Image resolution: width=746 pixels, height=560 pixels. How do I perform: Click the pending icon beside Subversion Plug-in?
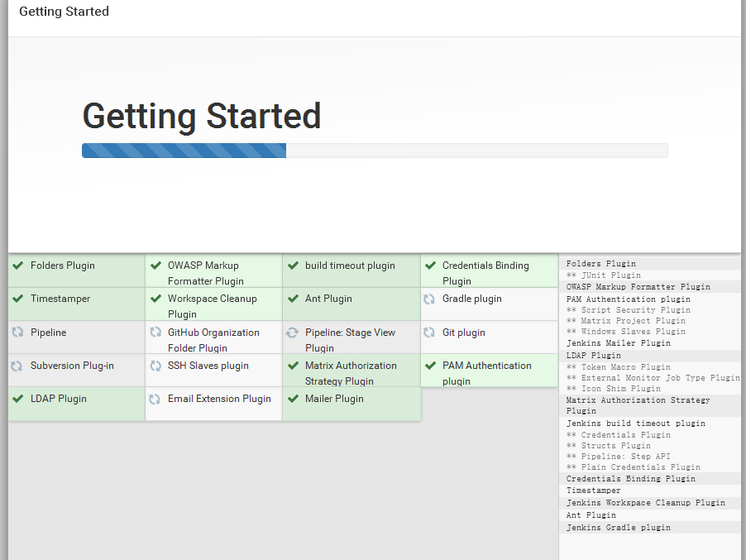click(17, 366)
